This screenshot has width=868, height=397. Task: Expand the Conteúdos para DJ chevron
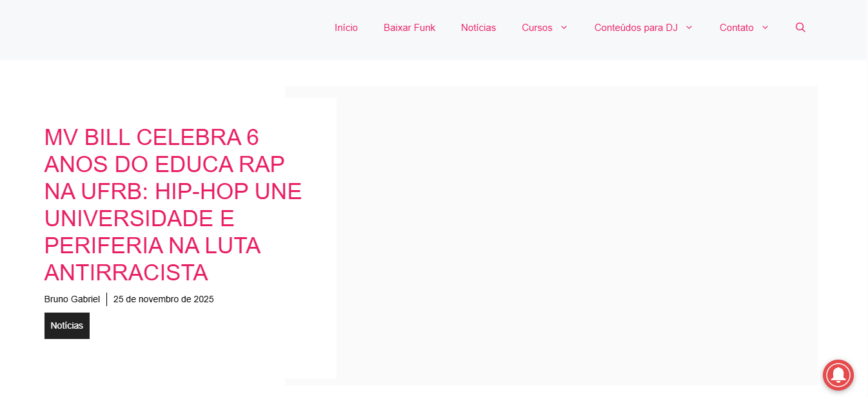pyautogui.click(x=689, y=28)
